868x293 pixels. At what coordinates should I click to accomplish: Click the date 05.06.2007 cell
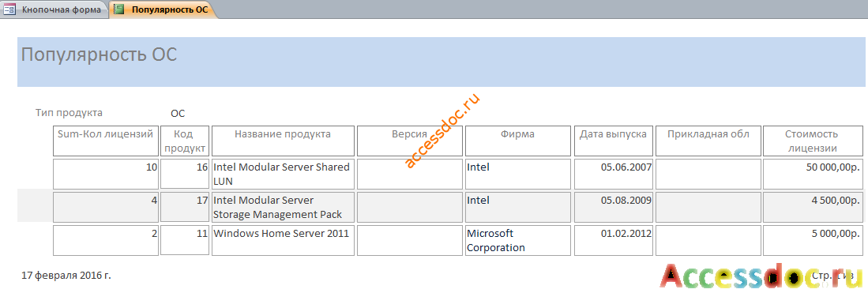613,174
